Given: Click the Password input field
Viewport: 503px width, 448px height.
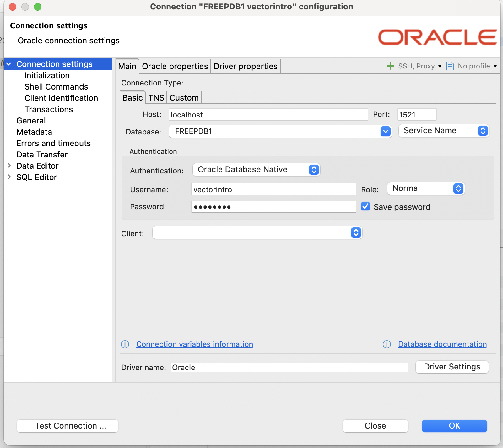Looking at the screenshot, I should (274, 207).
